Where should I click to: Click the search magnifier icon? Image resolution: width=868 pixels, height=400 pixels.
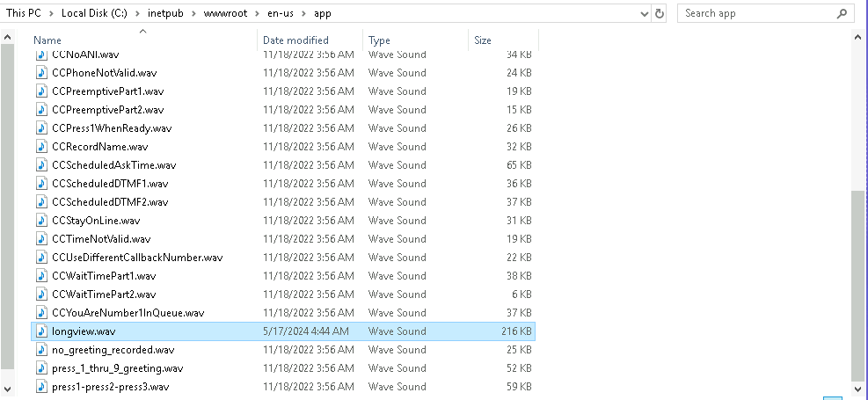[842, 13]
